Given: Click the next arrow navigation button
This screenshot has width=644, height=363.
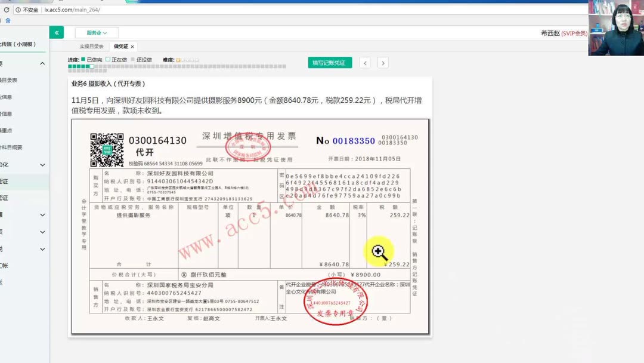Looking at the screenshot, I should [382, 62].
